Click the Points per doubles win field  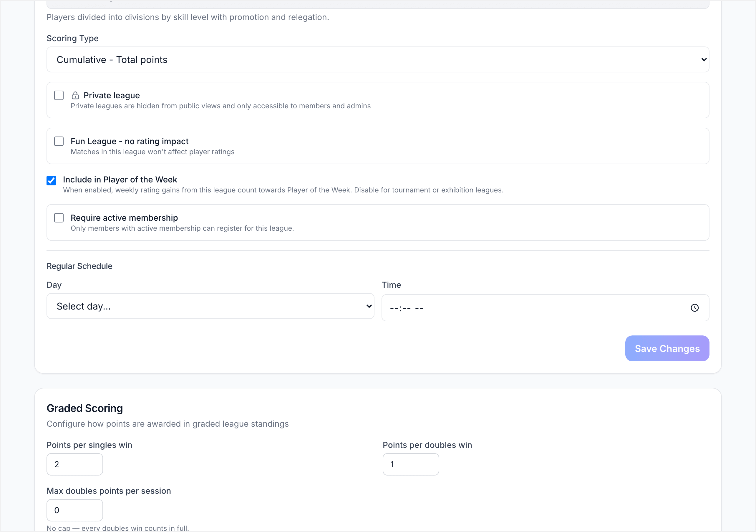411,464
